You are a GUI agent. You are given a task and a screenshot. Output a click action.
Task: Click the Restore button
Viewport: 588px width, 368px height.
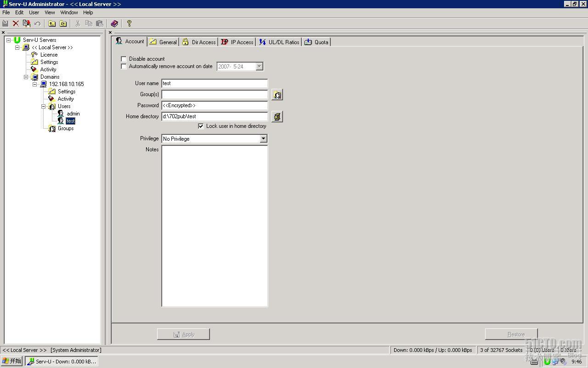pyautogui.click(x=511, y=334)
